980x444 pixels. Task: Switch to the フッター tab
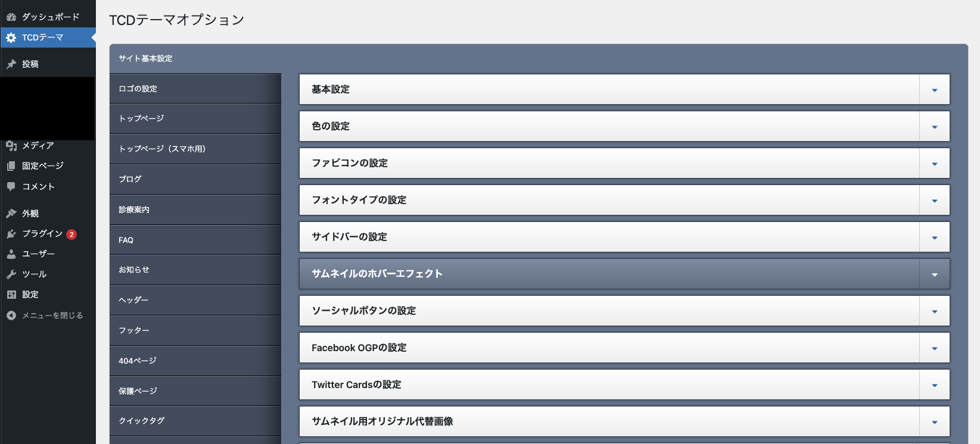195,330
